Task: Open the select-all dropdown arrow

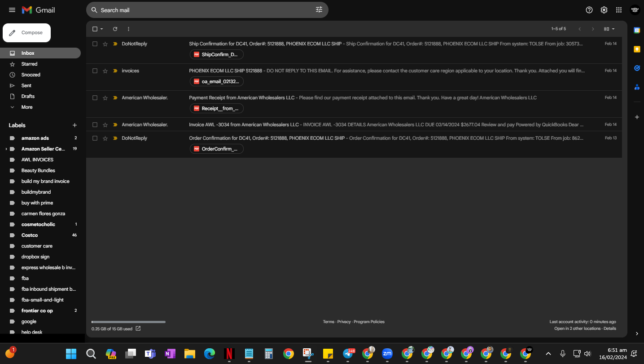Action: coord(102,29)
